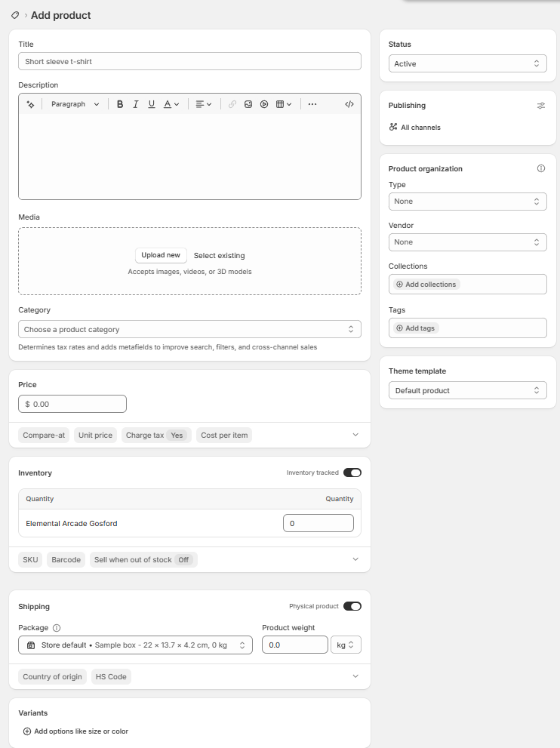Click the Cost per item chip
560x748 pixels.
pos(224,435)
